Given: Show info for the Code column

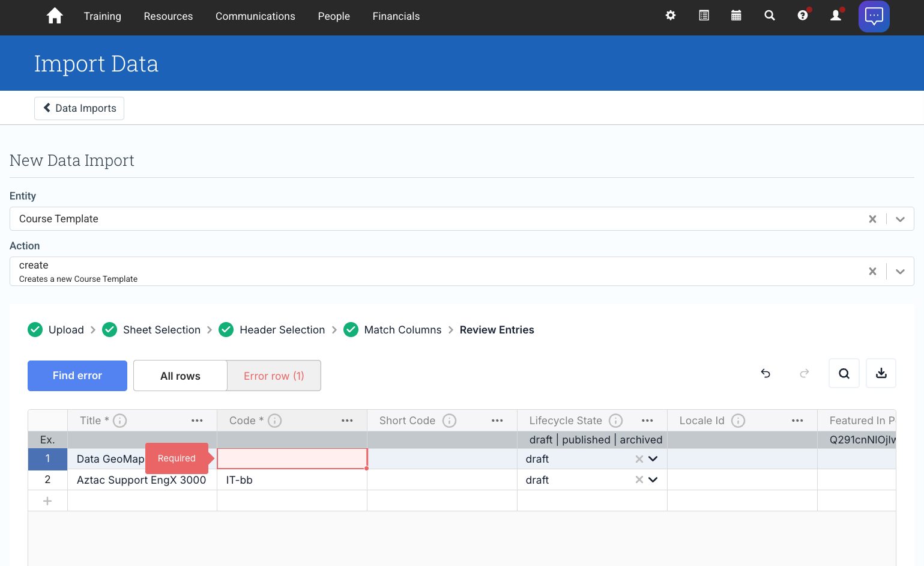Looking at the screenshot, I should (275, 421).
